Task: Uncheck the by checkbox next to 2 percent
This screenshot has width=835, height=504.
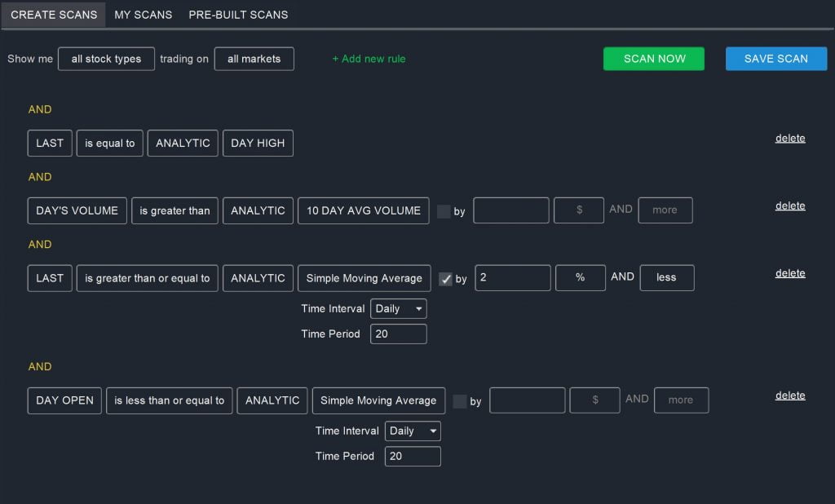Action: coord(446,279)
